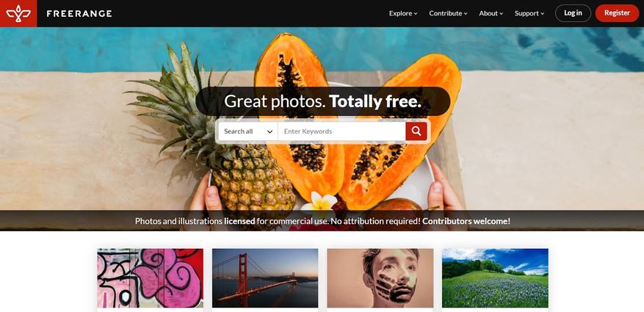Click the Log in button
The image size is (644, 312).
[573, 13]
